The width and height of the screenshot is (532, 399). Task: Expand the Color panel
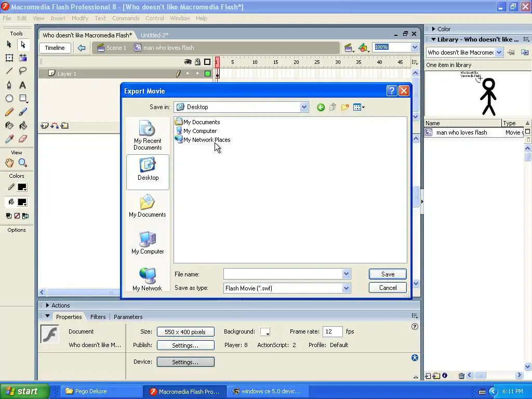tap(434, 29)
